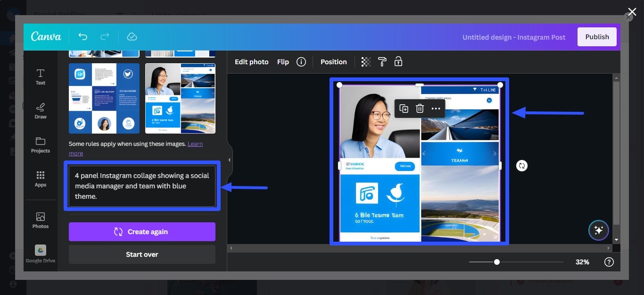
Task: Click the copy style paint roller icon
Action: 382,62
